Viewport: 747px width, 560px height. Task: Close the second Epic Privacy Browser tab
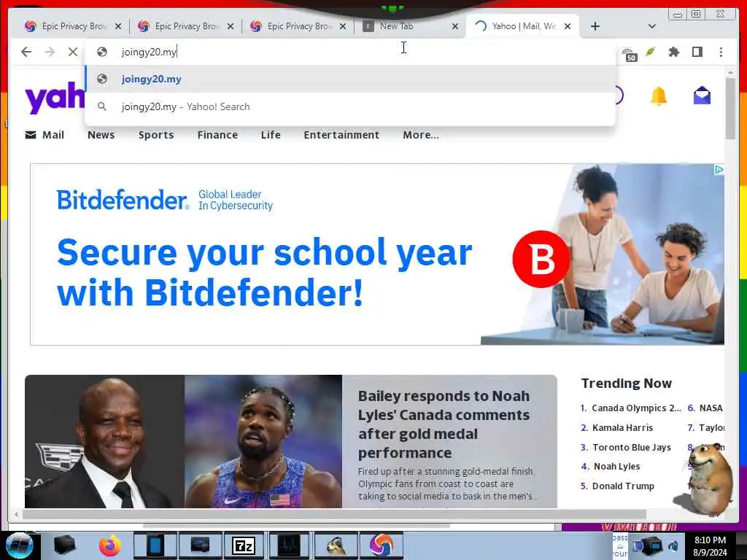click(231, 26)
